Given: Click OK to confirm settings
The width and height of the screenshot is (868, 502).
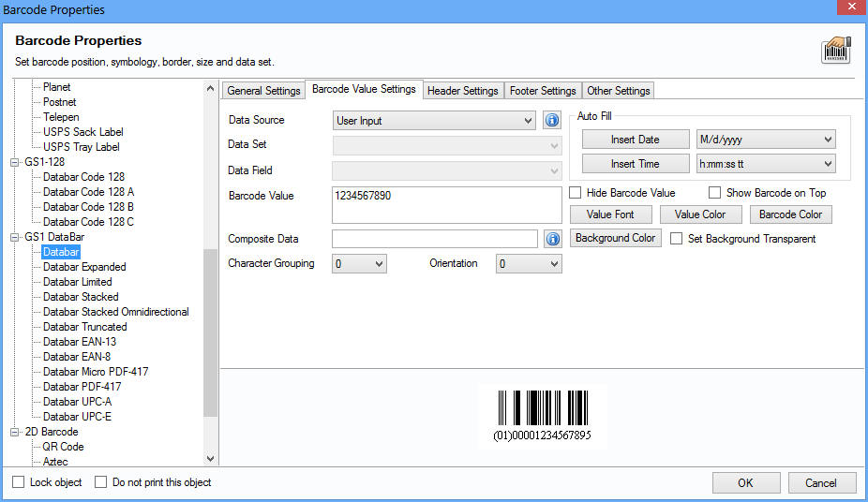Looking at the screenshot, I should (746, 482).
